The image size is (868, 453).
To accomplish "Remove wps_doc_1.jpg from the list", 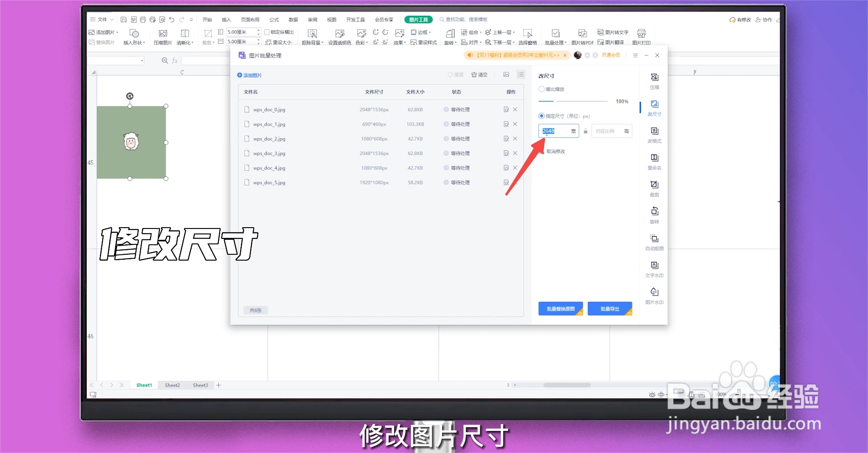I will point(515,124).
